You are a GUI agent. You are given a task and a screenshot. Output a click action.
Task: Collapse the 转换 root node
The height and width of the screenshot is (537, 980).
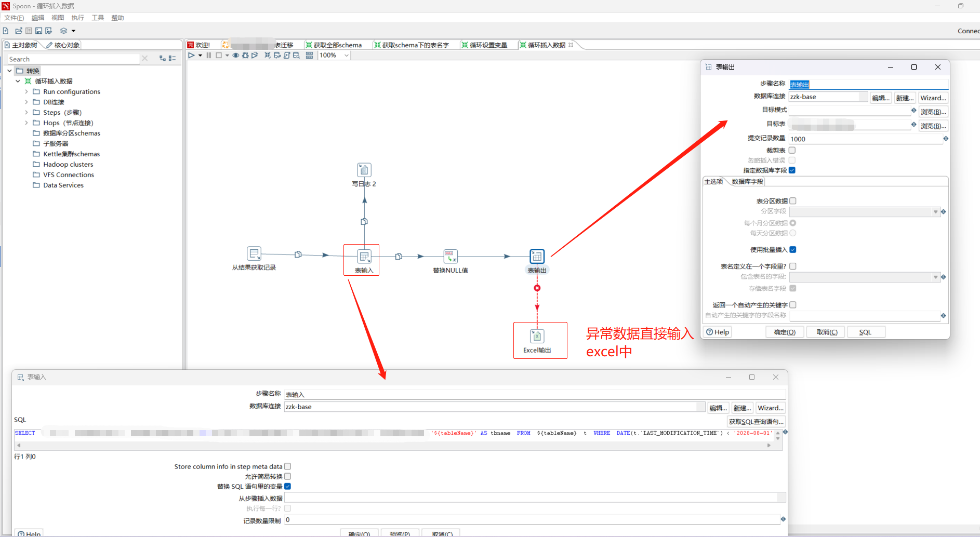click(x=9, y=71)
